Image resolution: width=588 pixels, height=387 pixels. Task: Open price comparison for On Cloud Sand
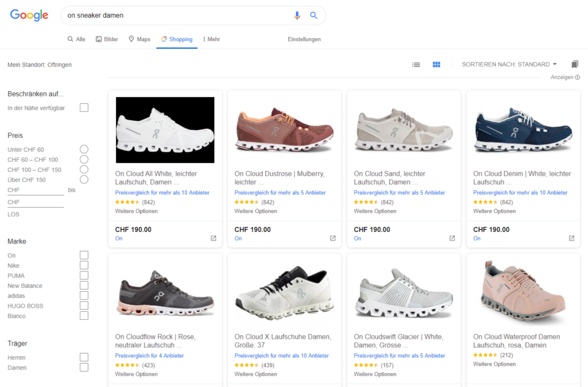tap(400, 193)
